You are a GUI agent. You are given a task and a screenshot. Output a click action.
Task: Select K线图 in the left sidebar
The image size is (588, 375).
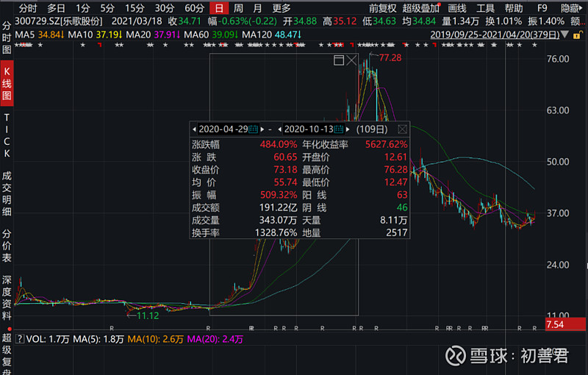tap(7, 83)
